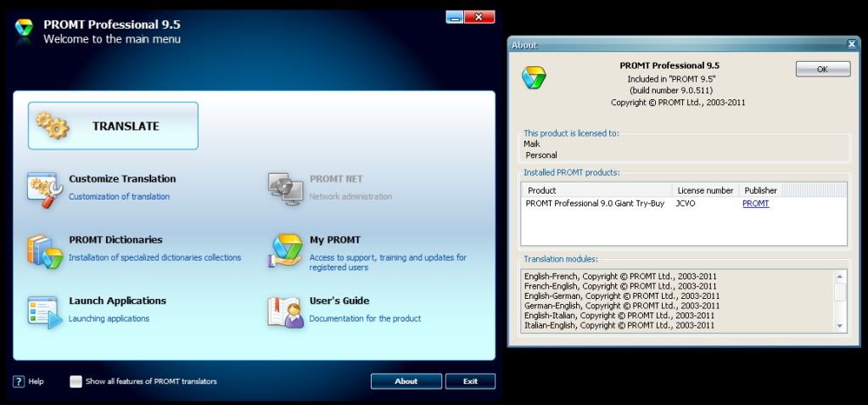
Task: Click the PROMT Dictionaries heading
Action: [115, 240]
